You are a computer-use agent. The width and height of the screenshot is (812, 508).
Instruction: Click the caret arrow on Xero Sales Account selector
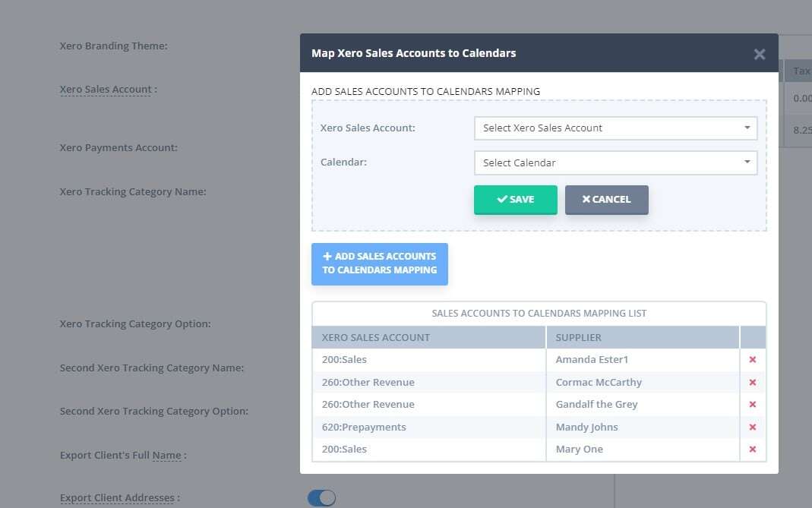[x=746, y=128]
